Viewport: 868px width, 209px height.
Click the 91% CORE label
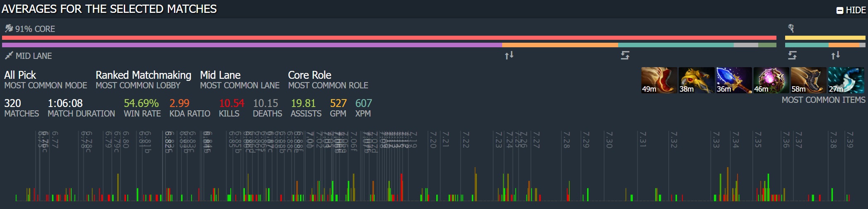click(35, 29)
